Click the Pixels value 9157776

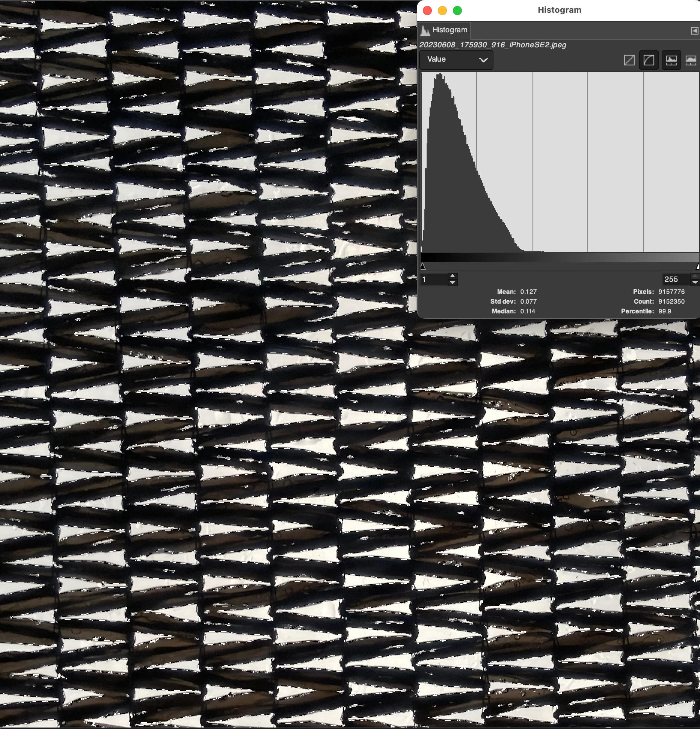tap(671, 292)
